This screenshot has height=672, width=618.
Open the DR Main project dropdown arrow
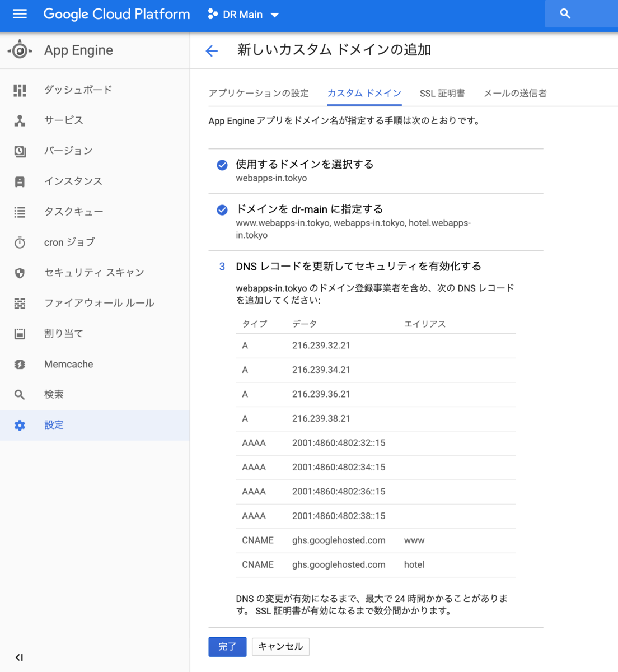point(275,15)
